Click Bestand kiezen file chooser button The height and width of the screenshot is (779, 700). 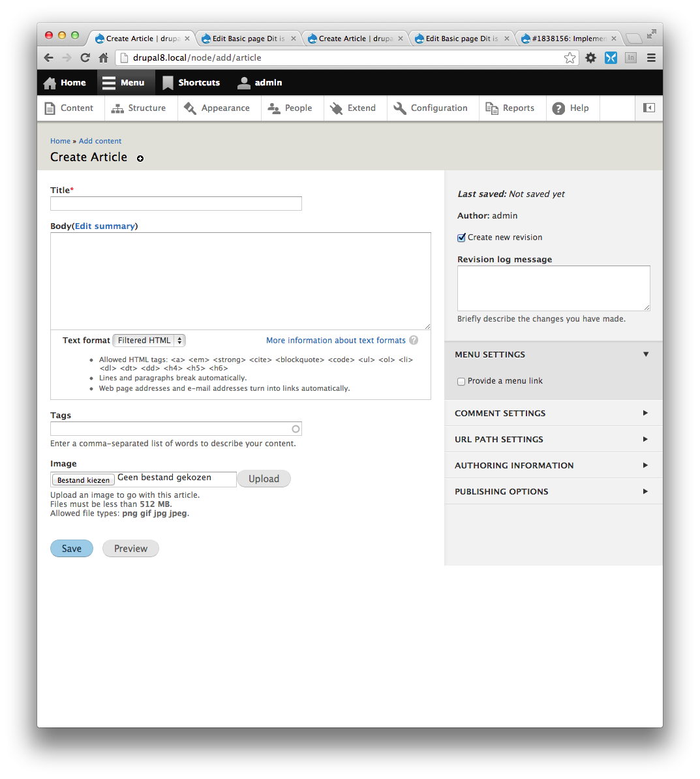pyautogui.click(x=84, y=480)
